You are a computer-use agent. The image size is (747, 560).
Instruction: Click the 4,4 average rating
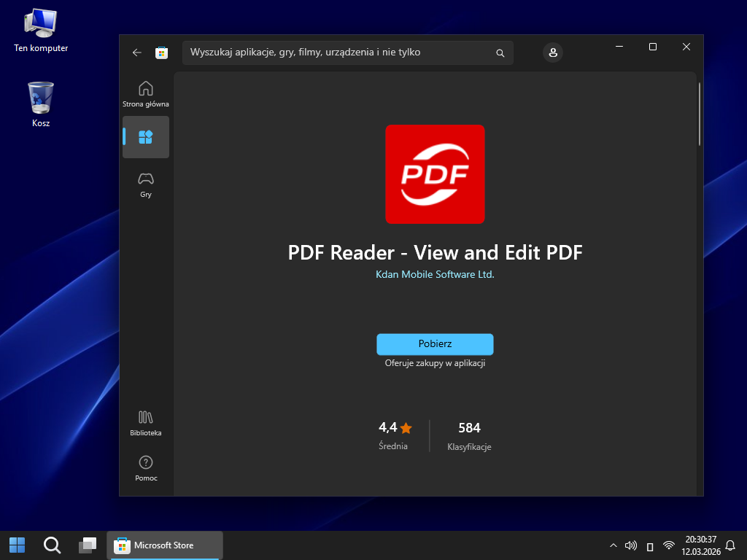coord(395,428)
